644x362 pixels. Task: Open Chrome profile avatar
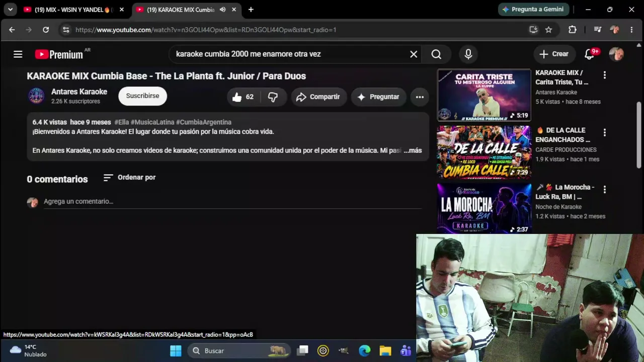coord(614,30)
